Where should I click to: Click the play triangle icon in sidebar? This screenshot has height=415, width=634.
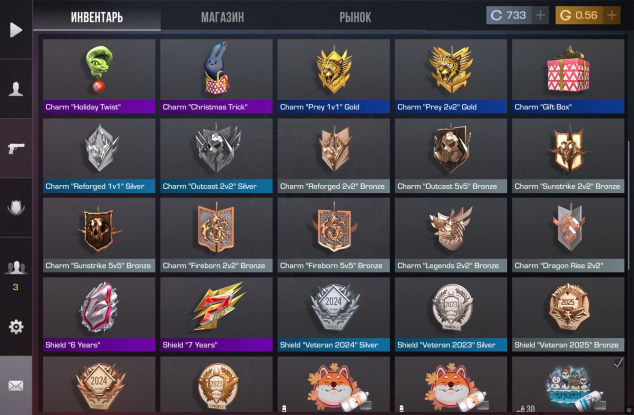tap(16, 30)
